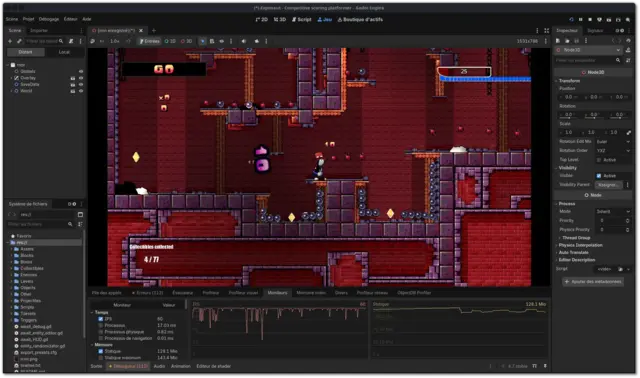
Task: Select 2D node selection mode in game toolbar
Action: (170, 41)
